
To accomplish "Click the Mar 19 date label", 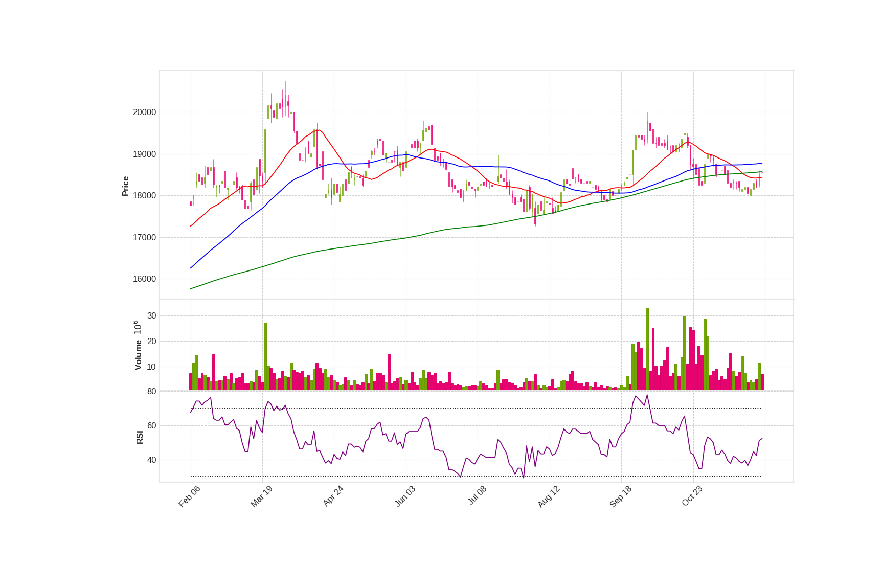I will click(x=261, y=496).
